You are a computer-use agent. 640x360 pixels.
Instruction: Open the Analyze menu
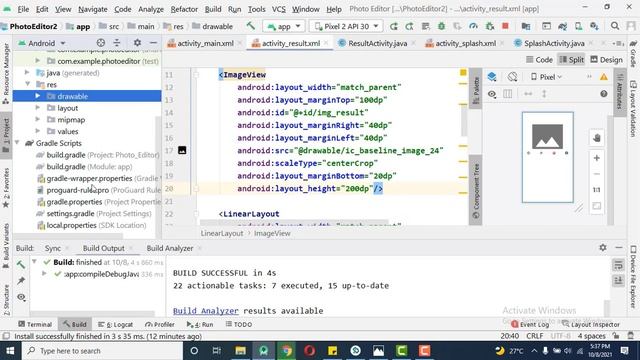click(x=151, y=9)
